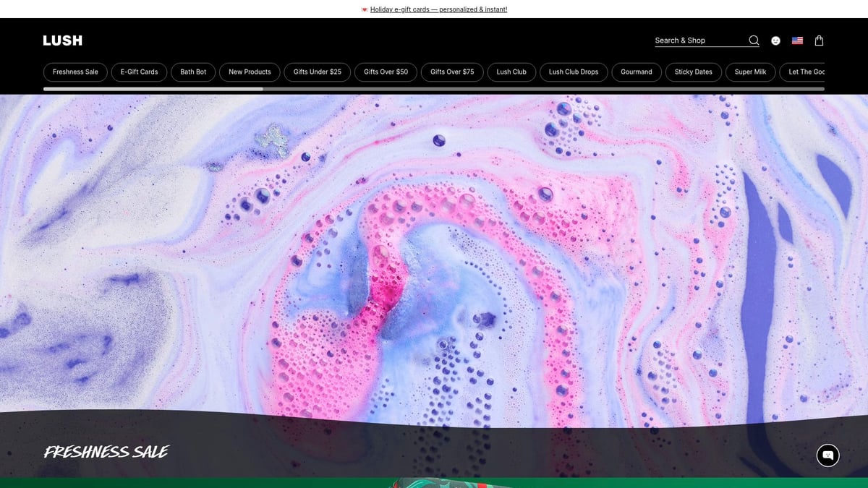Select the Gourmand category
Viewport: 868px width, 488px height.
636,72
